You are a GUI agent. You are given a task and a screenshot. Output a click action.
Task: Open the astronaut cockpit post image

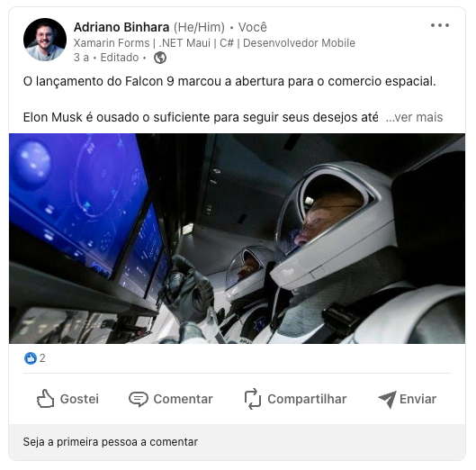tap(237, 239)
